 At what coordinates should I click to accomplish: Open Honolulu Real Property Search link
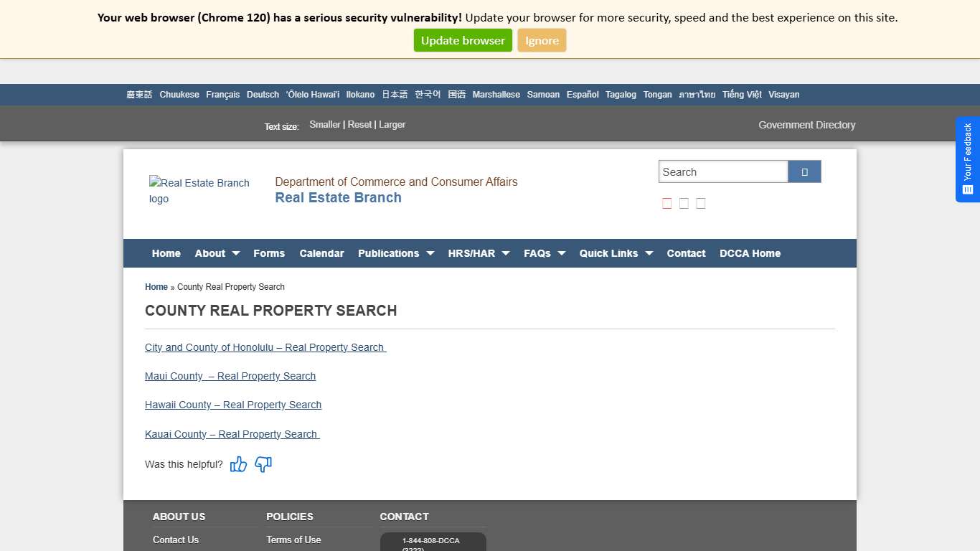coord(265,347)
